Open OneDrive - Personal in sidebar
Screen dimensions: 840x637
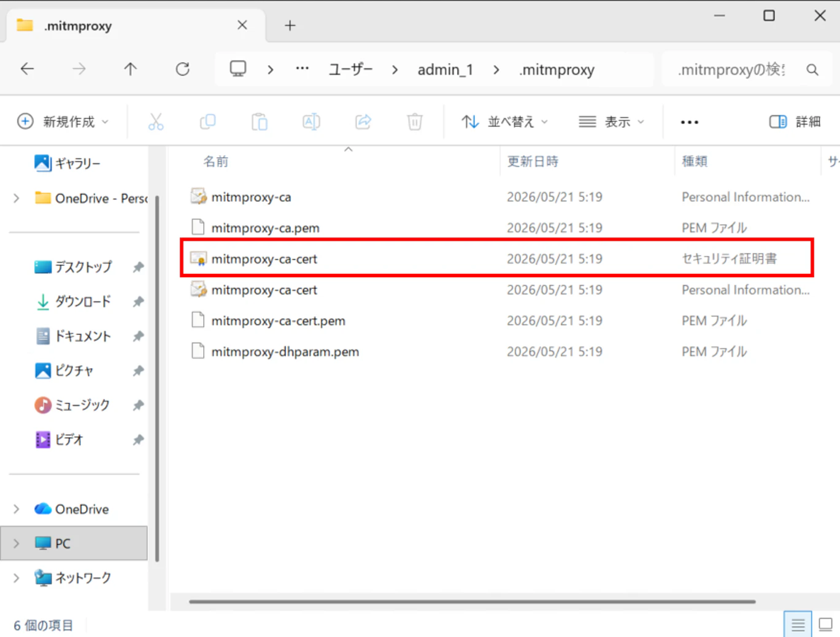pos(91,198)
